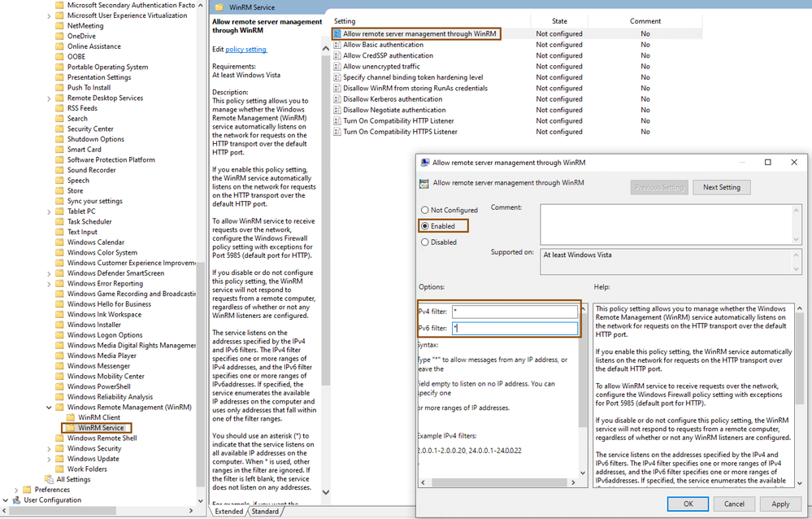The width and height of the screenshot is (812, 519).
Task: Expand Microsoft User Experience Virtualization node
Action: point(50,15)
